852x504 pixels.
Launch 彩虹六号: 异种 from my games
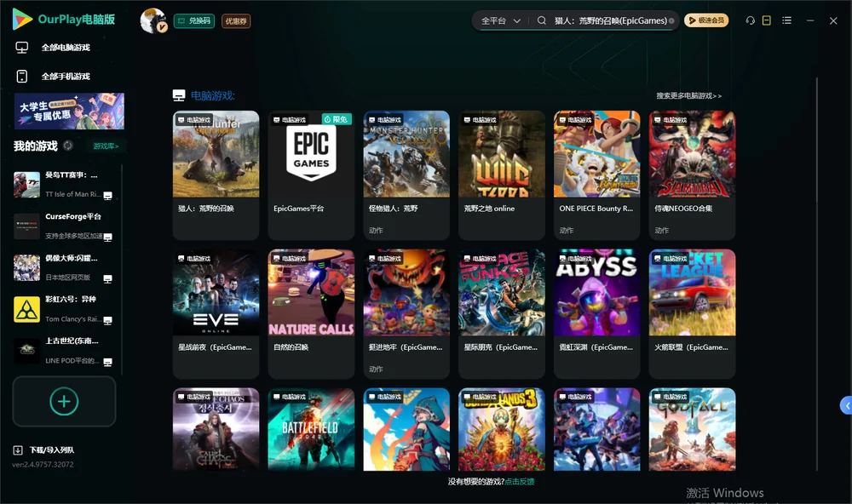pyautogui.click(x=64, y=309)
